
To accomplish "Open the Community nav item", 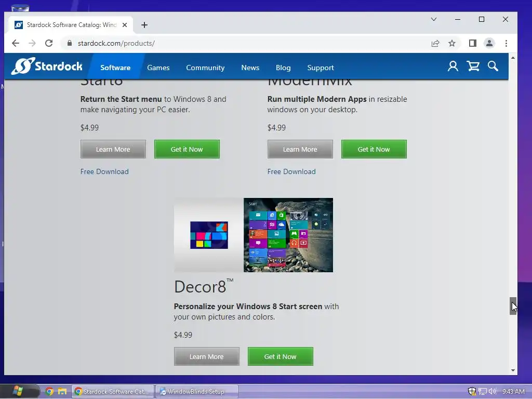I will tap(205, 68).
